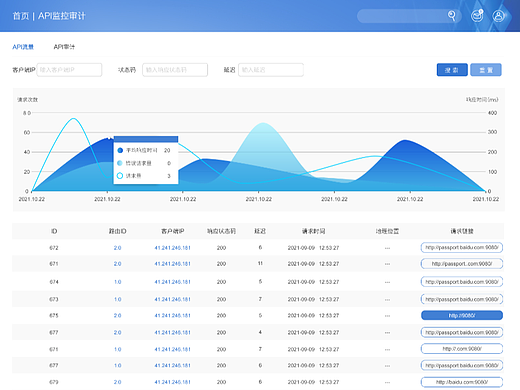Open client IP 41.241.246.181 in row 672

coord(172,248)
